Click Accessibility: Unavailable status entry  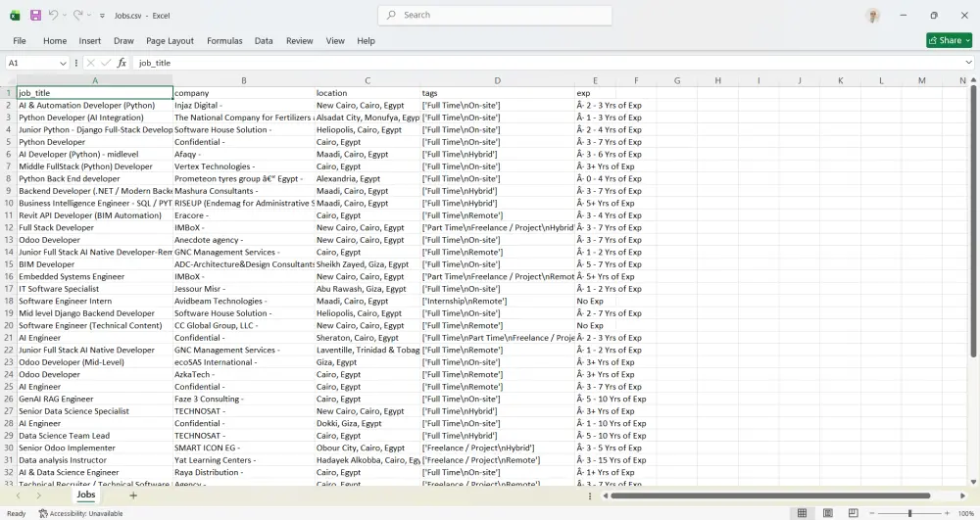pos(80,513)
